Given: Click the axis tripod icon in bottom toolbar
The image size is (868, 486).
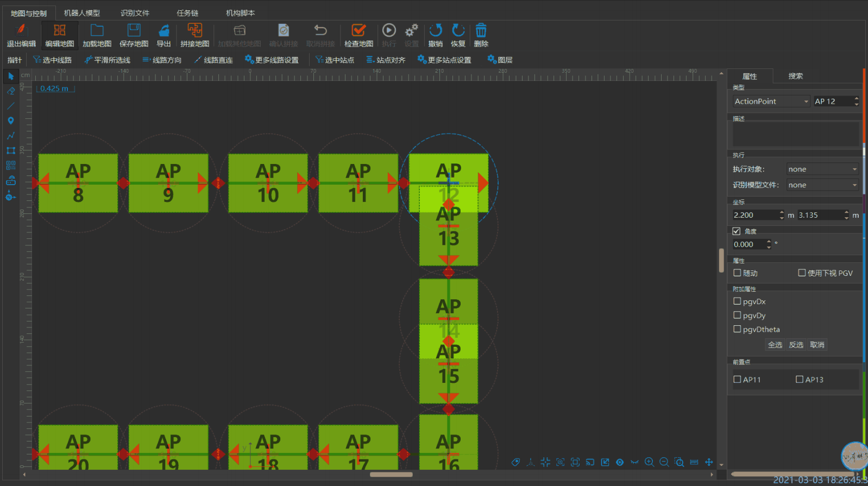Looking at the screenshot, I should [x=531, y=462].
